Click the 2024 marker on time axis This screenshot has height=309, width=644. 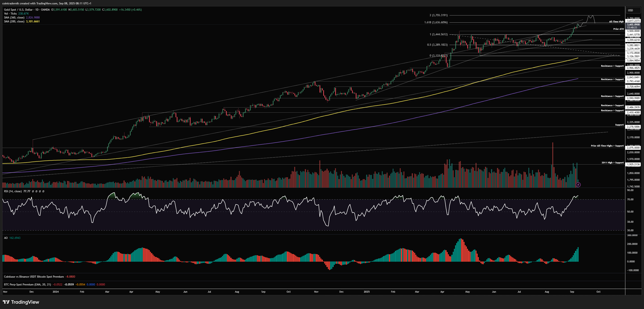point(56,292)
